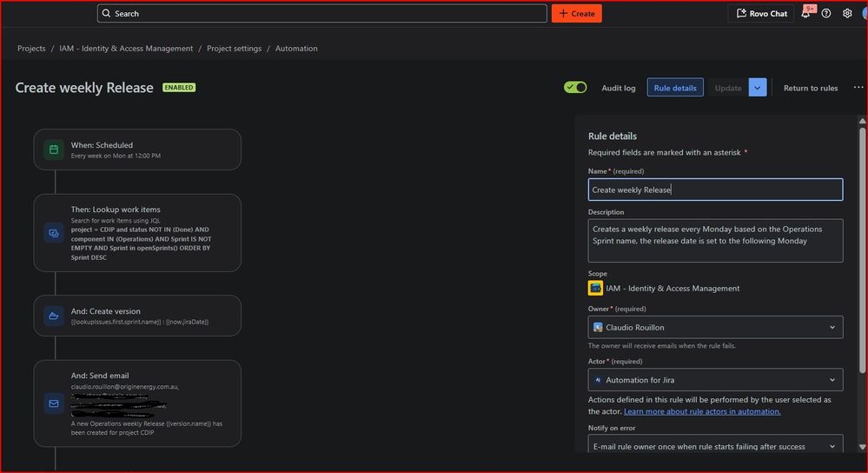Click the IAM project scope avatar icon
This screenshot has width=868, height=473.
595,288
